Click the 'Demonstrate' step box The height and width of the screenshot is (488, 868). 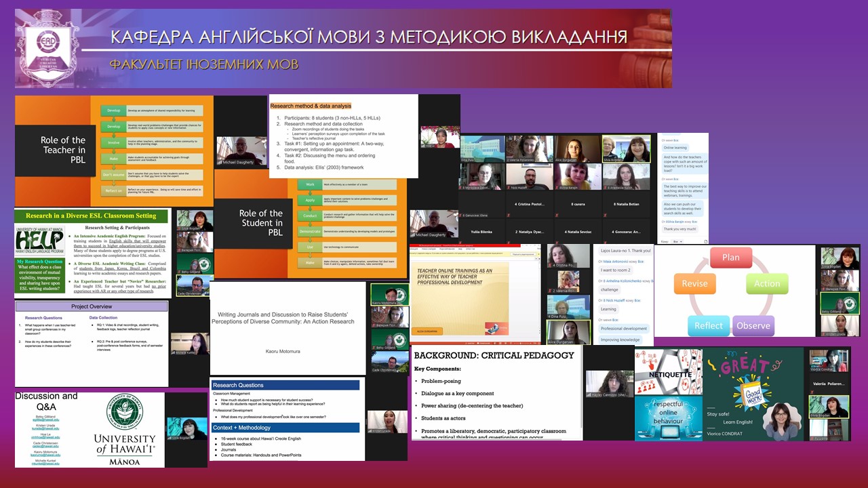point(311,232)
